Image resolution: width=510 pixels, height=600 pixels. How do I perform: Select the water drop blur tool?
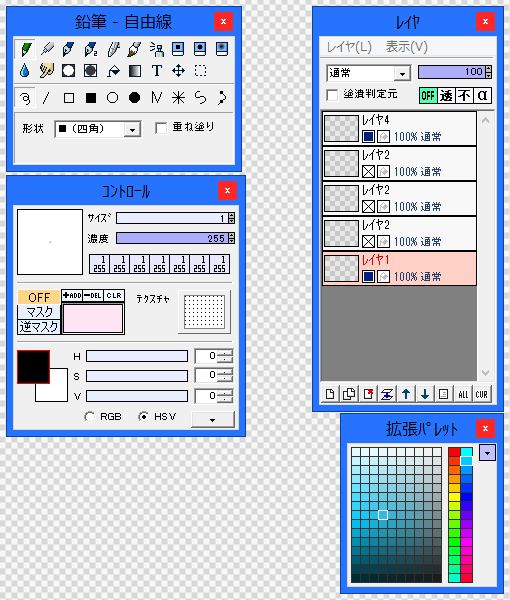point(24,71)
